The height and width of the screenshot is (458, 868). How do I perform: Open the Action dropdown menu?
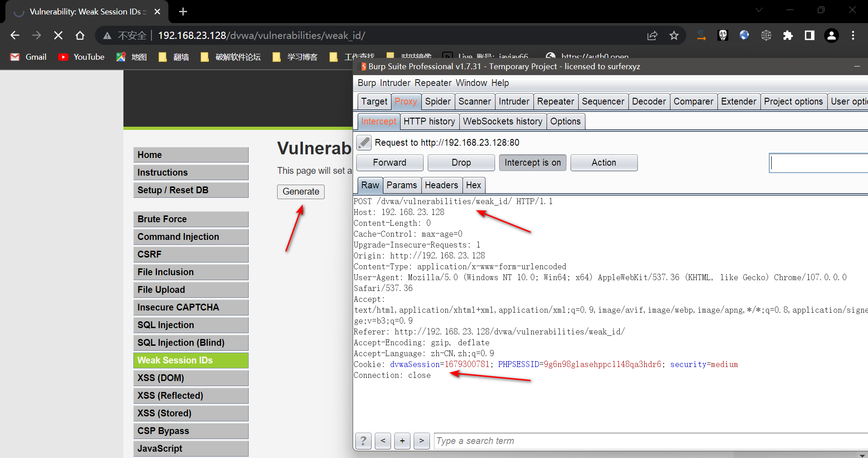[604, 162]
